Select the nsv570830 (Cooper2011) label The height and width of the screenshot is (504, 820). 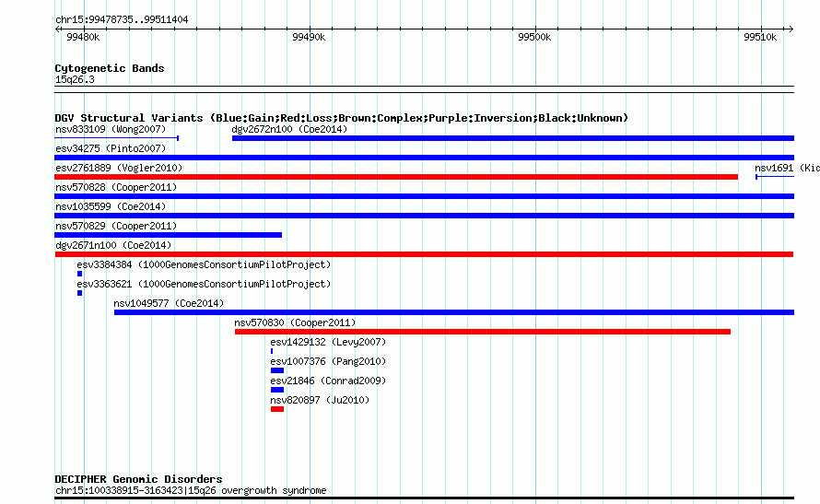[x=295, y=322]
